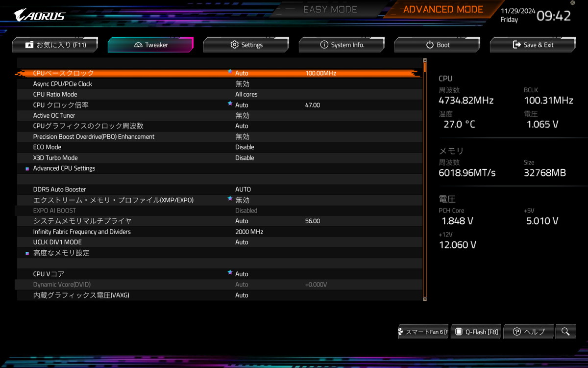Click the info icon on System Info. tab

pyautogui.click(x=324, y=45)
